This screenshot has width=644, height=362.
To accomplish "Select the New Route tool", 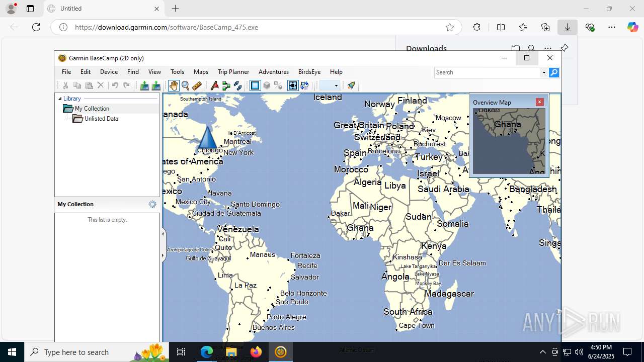I will click(x=226, y=85).
